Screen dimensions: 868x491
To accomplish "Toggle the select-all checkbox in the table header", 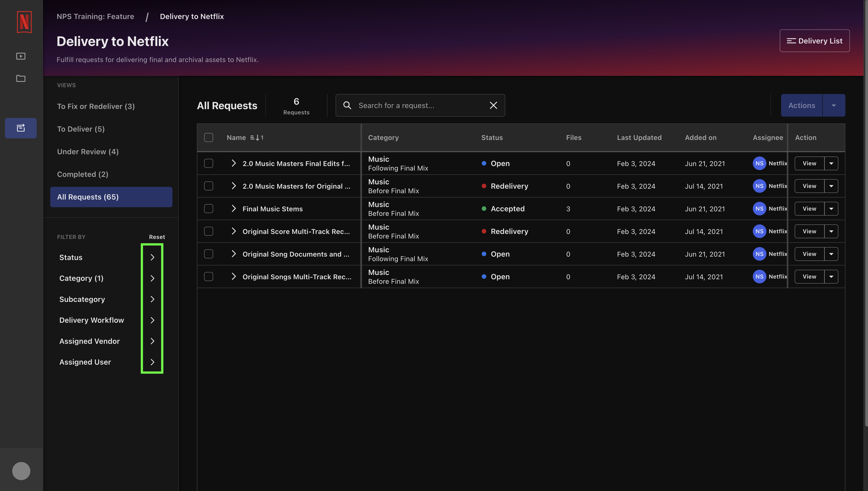I will click(x=209, y=138).
